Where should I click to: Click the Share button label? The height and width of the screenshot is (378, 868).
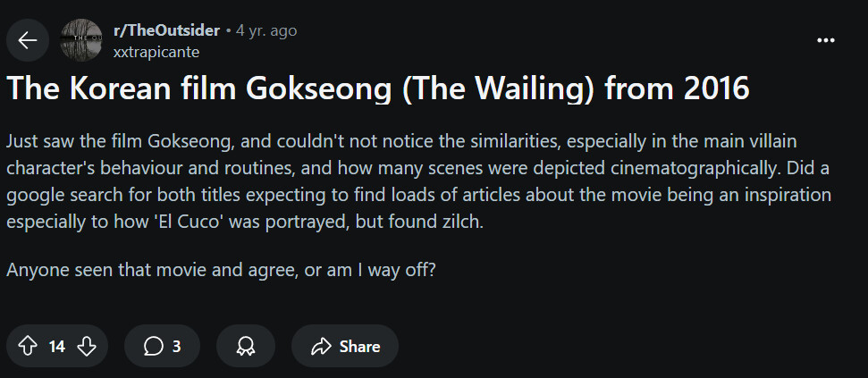coord(359,347)
